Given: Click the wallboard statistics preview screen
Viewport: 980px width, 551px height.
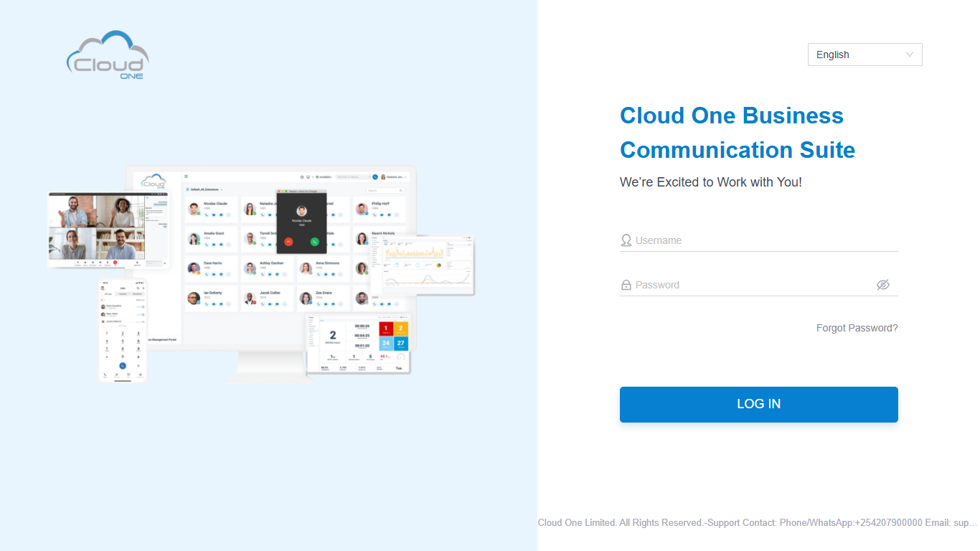Looking at the screenshot, I should [x=357, y=342].
